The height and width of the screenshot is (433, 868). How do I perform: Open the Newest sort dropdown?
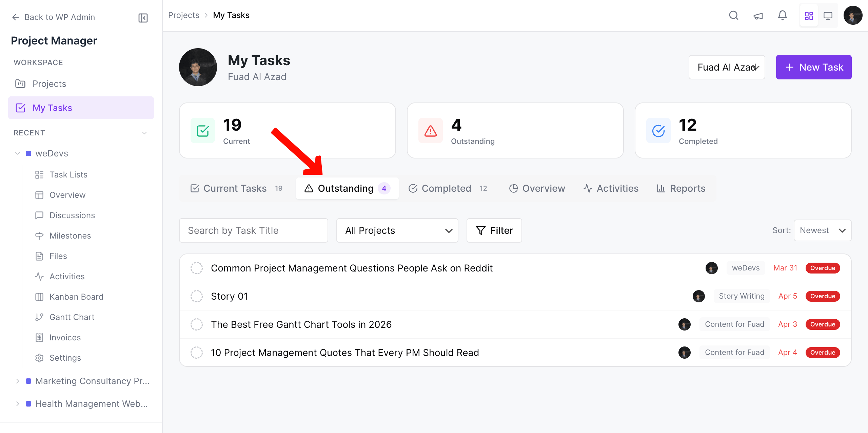coord(823,230)
